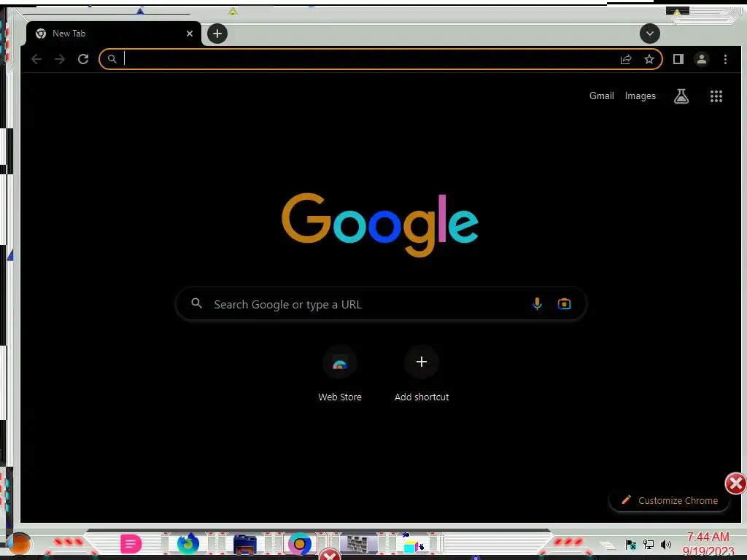
Task: Click the red X badge above Customize Chrome
Action: [735, 484]
